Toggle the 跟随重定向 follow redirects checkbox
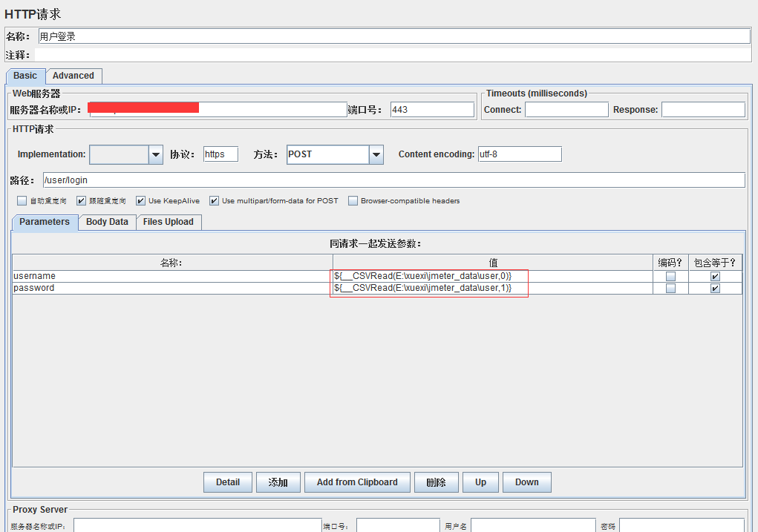Viewport: 758px width, 532px height. (x=81, y=200)
